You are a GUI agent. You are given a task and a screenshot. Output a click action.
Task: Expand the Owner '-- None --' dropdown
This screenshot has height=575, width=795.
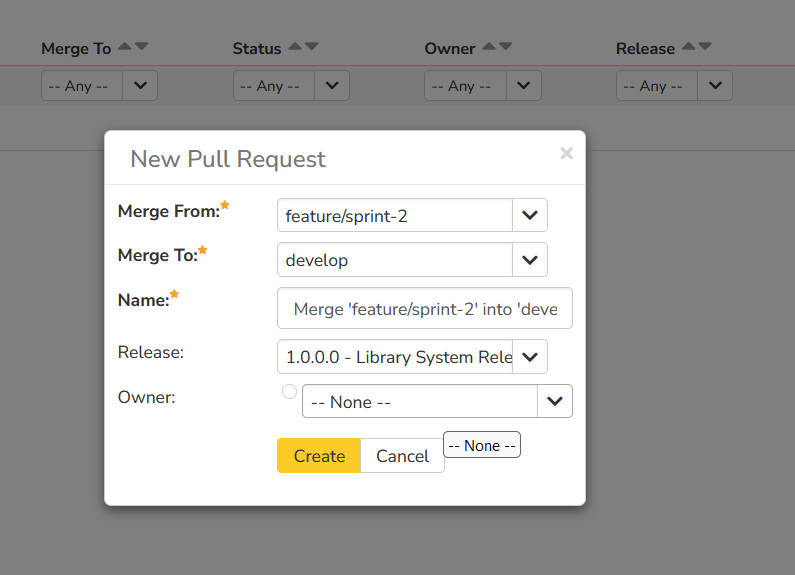pyautogui.click(x=554, y=402)
